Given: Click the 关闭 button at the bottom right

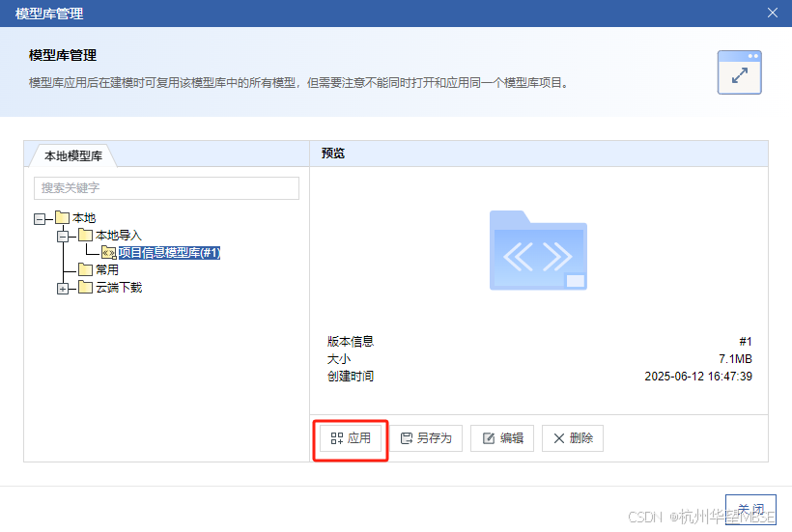Looking at the screenshot, I should pyautogui.click(x=750, y=509).
